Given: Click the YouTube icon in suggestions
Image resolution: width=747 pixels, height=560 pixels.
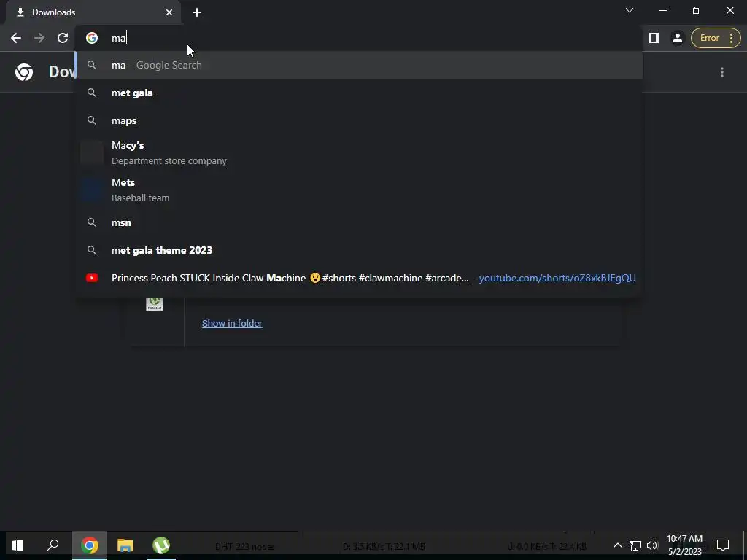Looking at the screenshot, I should (92, 278).
